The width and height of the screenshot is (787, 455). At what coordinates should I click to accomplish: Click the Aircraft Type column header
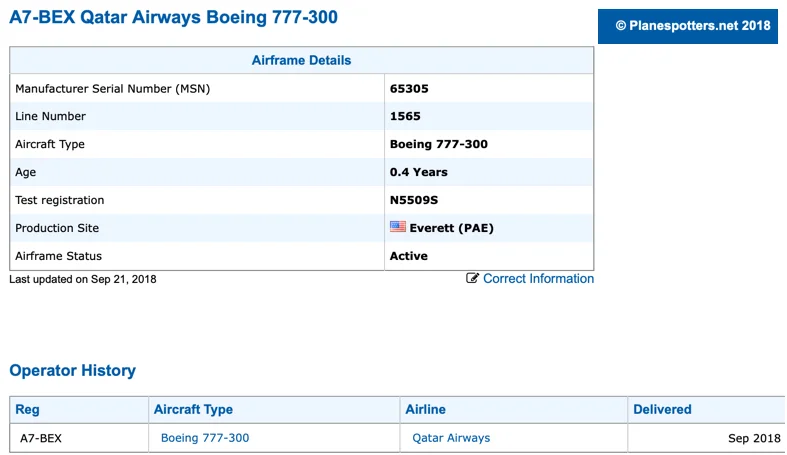193,409
